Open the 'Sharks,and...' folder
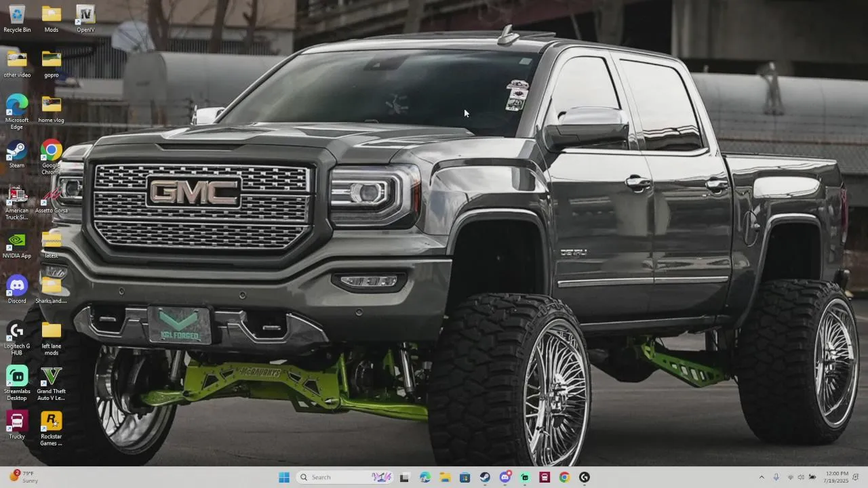The width and height of the screenshot is (868, 488). (52, 289)
